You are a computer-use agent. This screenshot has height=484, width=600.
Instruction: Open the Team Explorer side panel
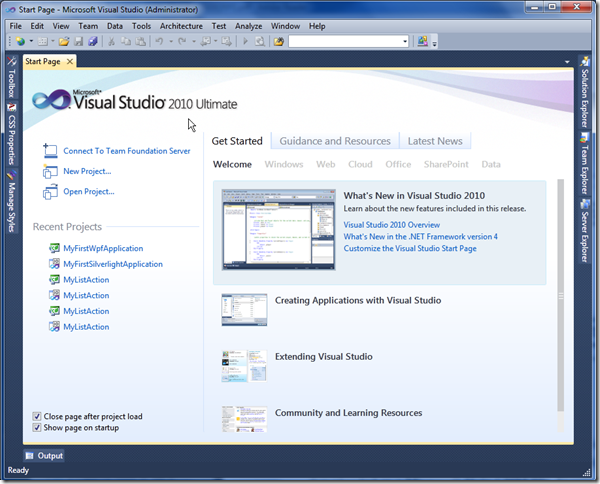584,164
